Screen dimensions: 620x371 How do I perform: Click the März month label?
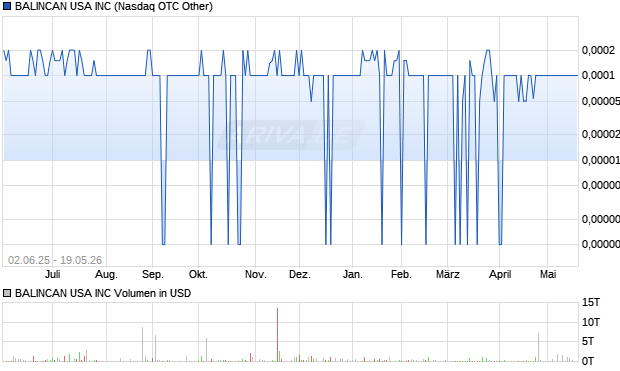[x=448, y=274]
